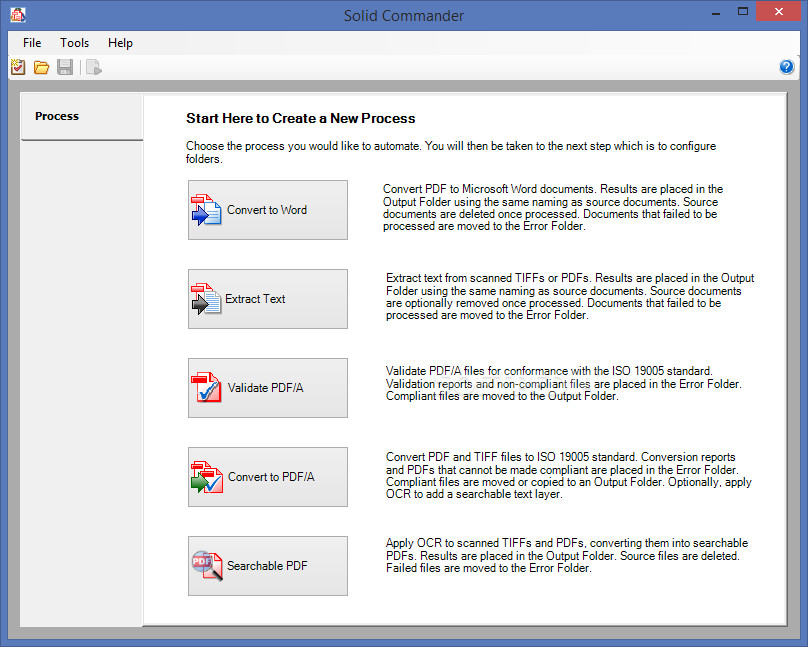The width and height of the screenshot is (808, 647).
Task: Open the File menu
Action: 32,43
